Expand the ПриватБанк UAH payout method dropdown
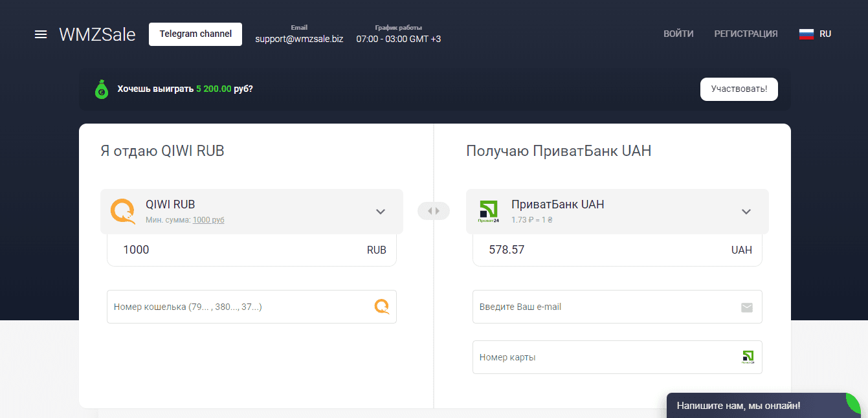Screen dimensions: 868x418 [x=746, y=211]
